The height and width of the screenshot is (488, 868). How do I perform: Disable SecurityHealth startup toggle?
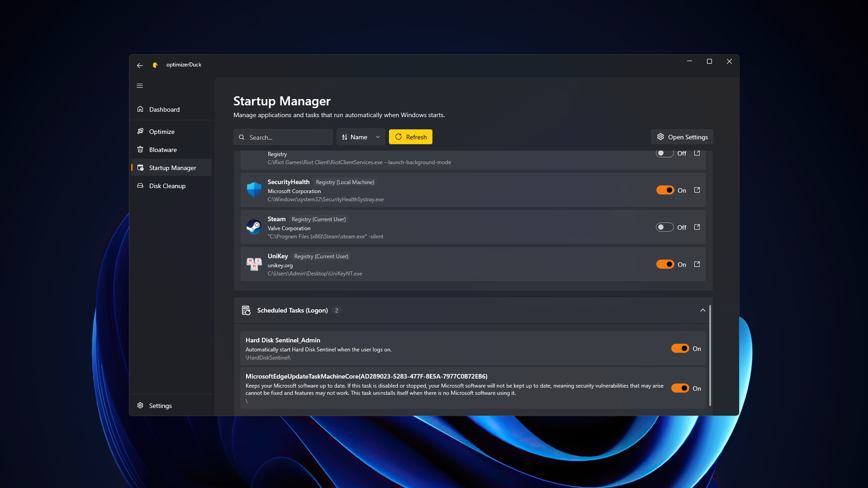pyautogui.click(x=665, y=190)
